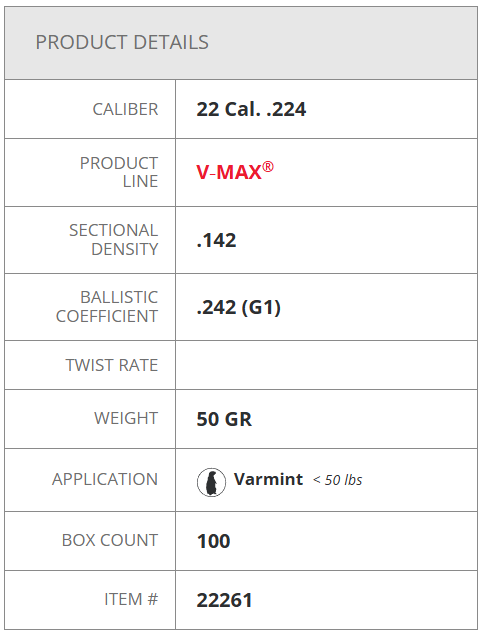The image size is (480, 632).
Task: Select the 50 GR weight value
Action: click(224, 419)
